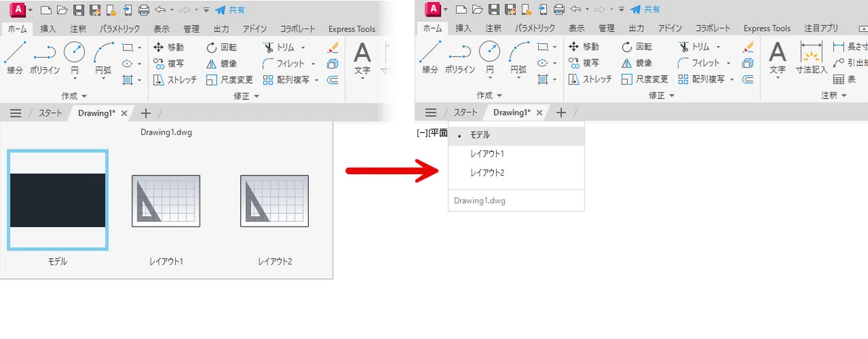This screenshot has height=339, width=868.
Task: Click Undo arrow in right window toolbar
Action: coord(576,10)
